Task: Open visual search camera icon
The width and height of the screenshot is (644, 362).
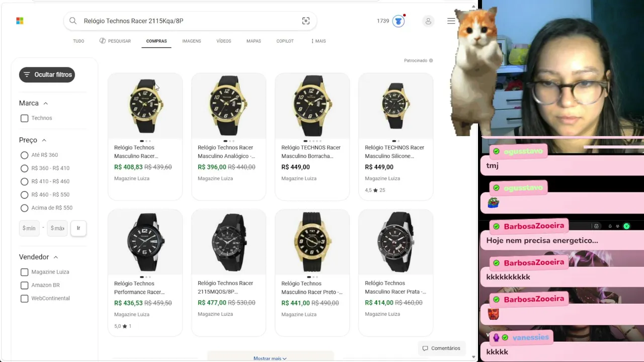Action: 305,21
